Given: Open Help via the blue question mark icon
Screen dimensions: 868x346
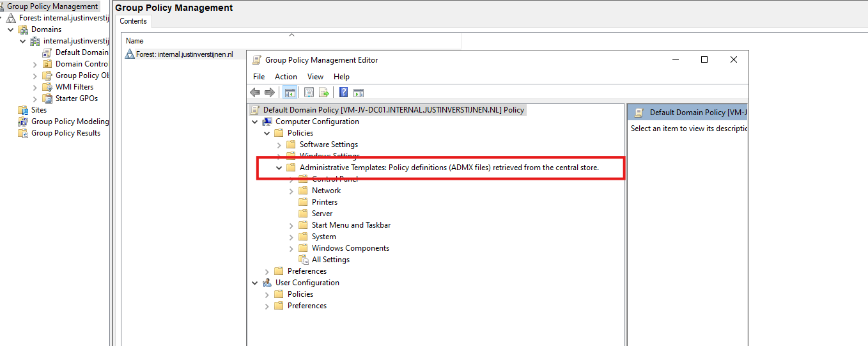Looking at the screenshot, I should click(343, 92).
